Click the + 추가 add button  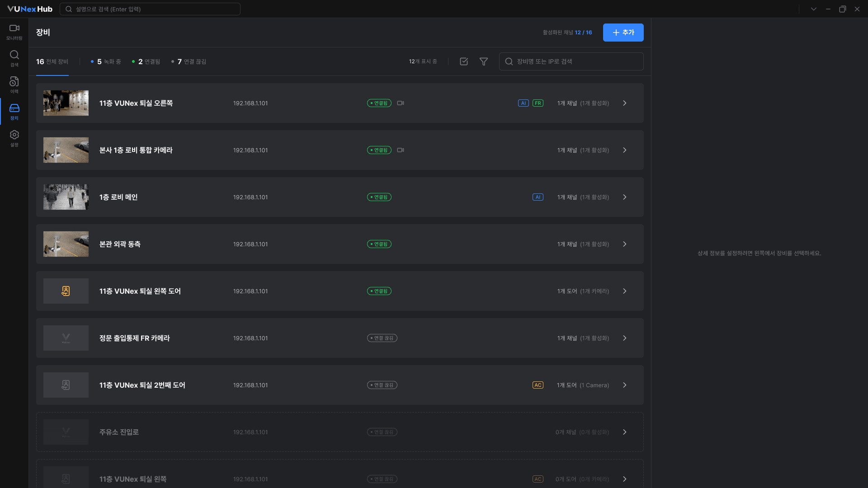(x=623, y=33)
